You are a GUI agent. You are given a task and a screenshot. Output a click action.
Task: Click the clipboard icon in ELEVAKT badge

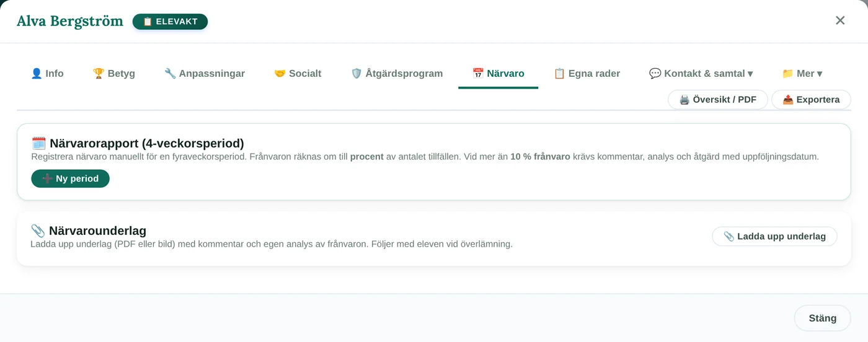point(148,22)
